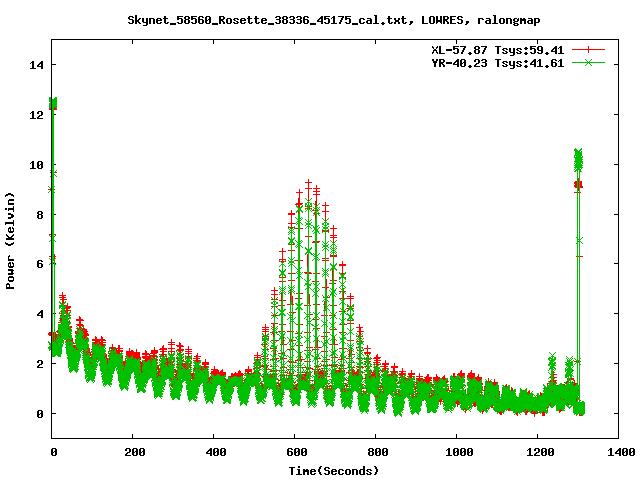Click the y-axis tick label 6

click(x=40, y=264)
